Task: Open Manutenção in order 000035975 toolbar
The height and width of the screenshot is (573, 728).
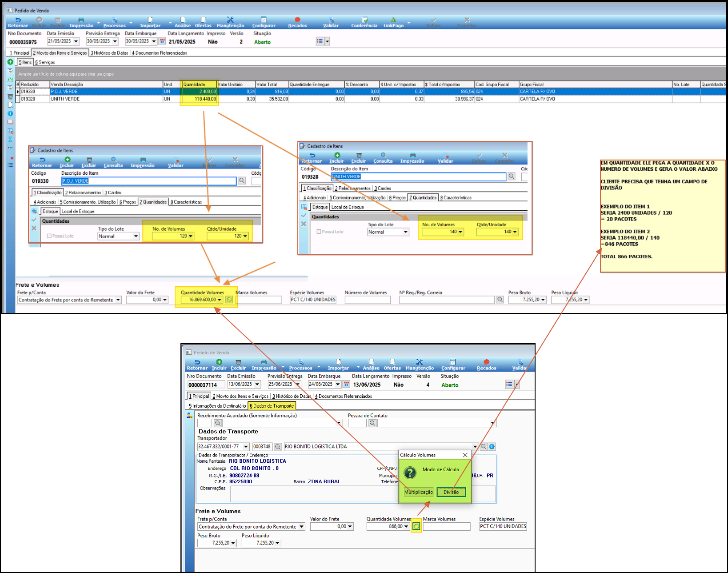Action: [230, 23]
